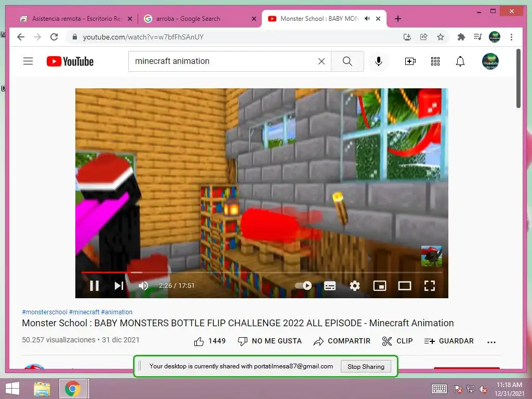Skip to the next video
532x399 pixels.
[x=119, y=286]
